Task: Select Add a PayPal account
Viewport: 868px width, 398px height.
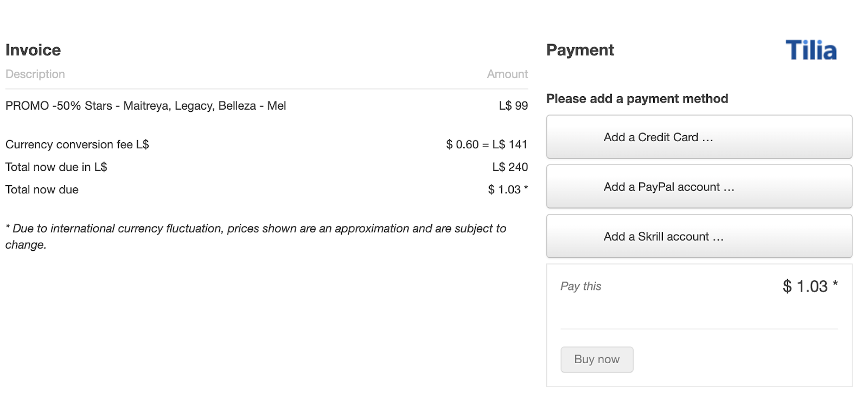Action: 699,187
